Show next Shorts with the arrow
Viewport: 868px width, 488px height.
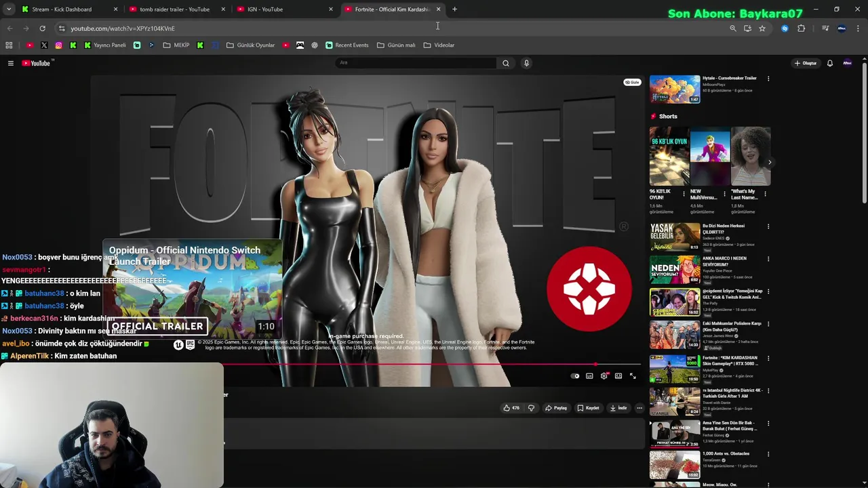click(x=769, y=163)
